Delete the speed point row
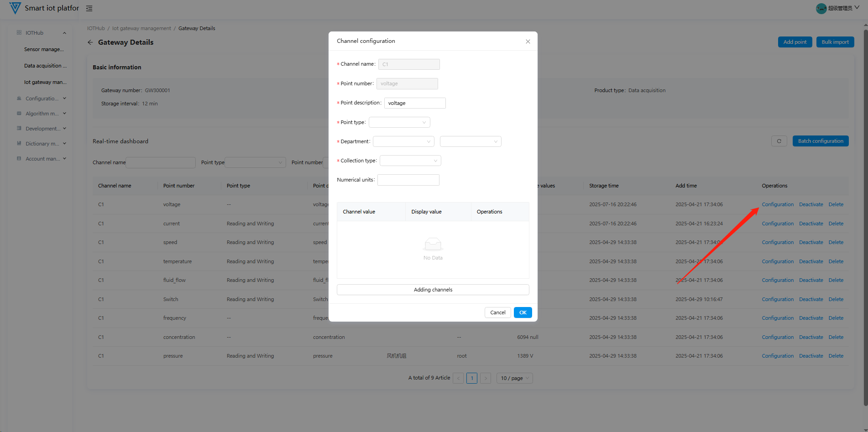 click(836, 242)
